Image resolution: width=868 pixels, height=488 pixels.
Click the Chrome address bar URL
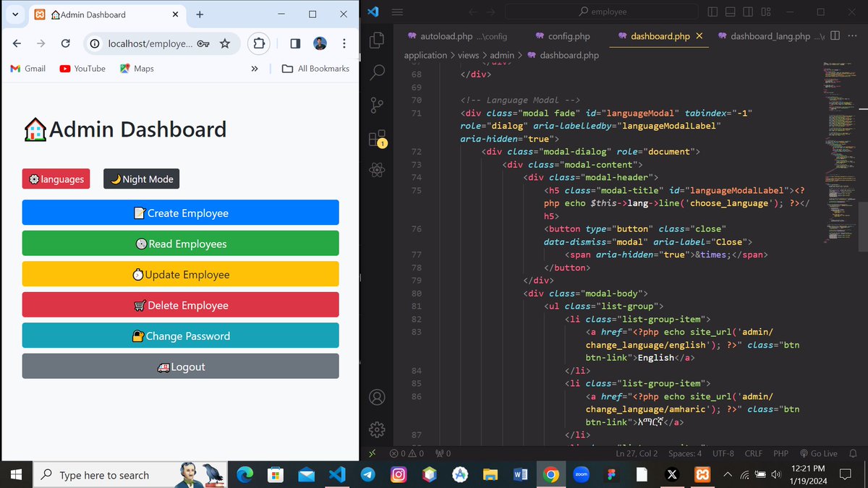pyautogui.click(x=150, y=43)
